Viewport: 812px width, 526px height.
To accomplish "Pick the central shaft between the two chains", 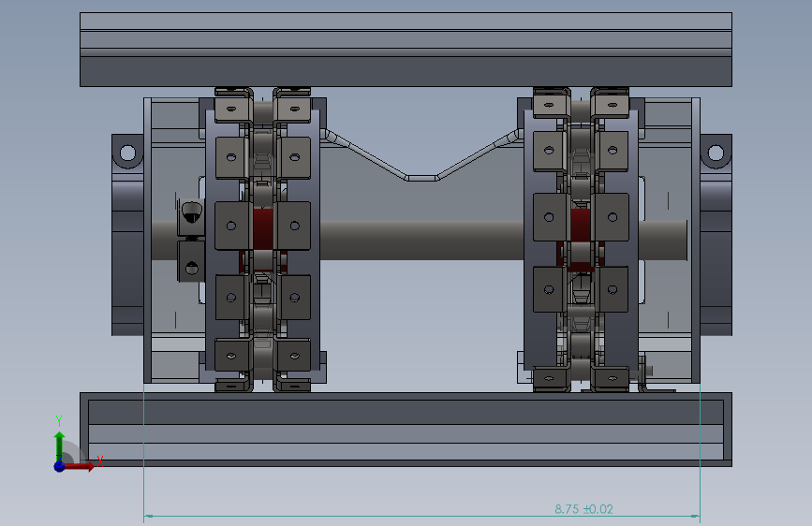I will click(422, 241).
